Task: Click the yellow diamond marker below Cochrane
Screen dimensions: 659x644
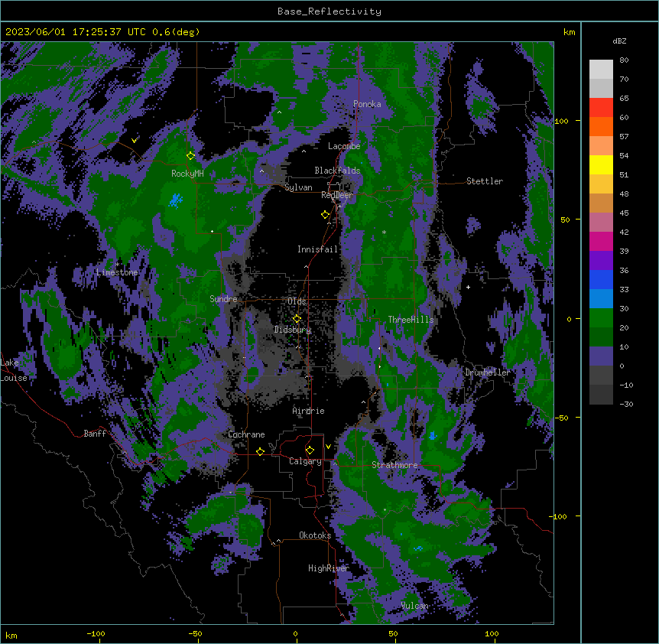Action: click(260, 451)
